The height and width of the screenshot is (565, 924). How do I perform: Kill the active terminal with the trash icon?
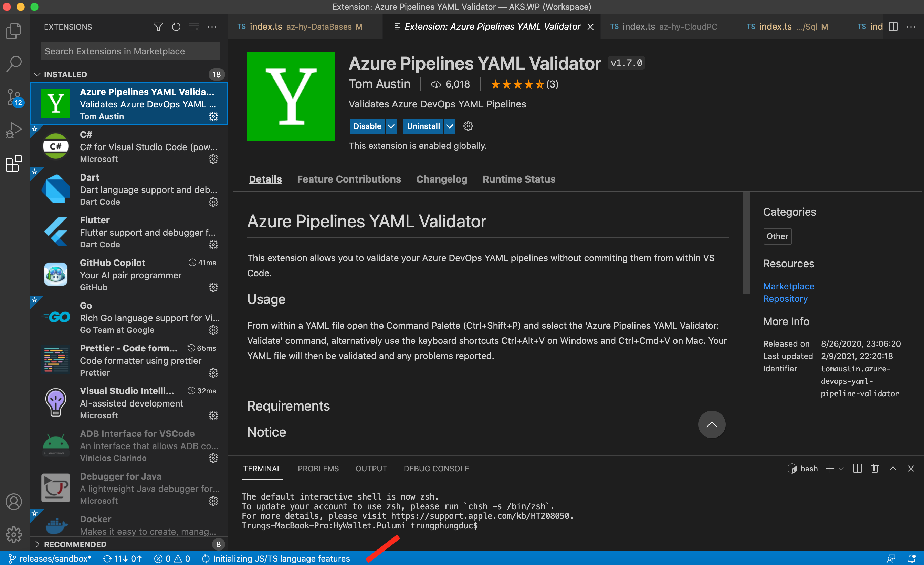pyautogui.click(x=875, y=468)
